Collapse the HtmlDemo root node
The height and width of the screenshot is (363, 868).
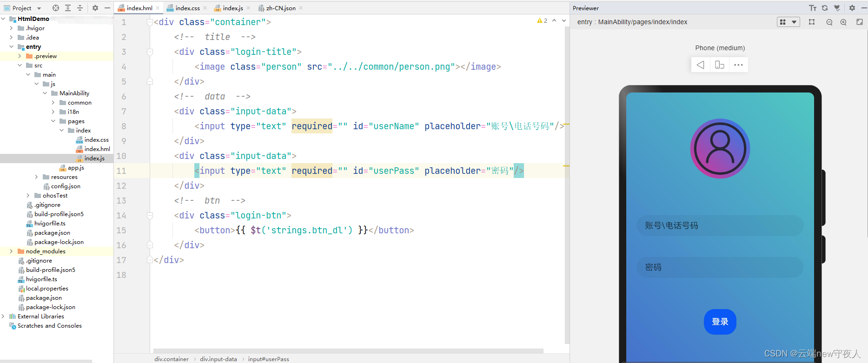(3, 19)
